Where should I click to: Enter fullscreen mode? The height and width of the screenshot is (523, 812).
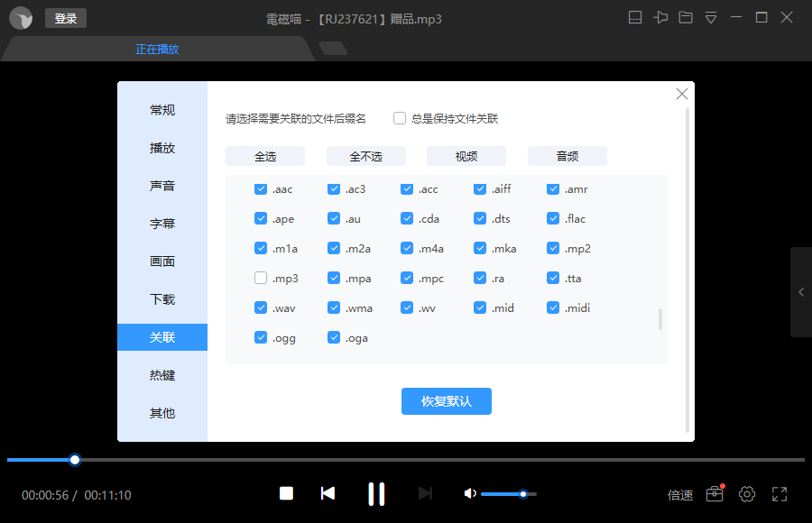point(780,494)
